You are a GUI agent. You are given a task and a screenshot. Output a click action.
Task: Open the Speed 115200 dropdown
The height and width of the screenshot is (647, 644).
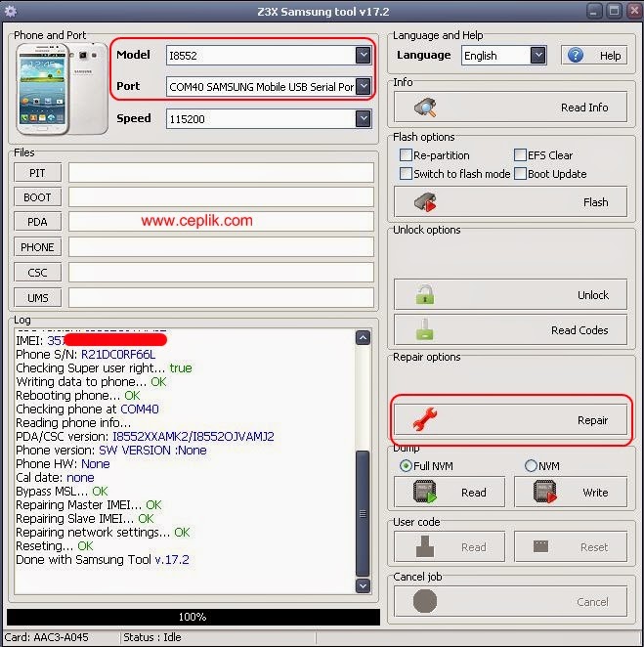(x=364, y=118)
